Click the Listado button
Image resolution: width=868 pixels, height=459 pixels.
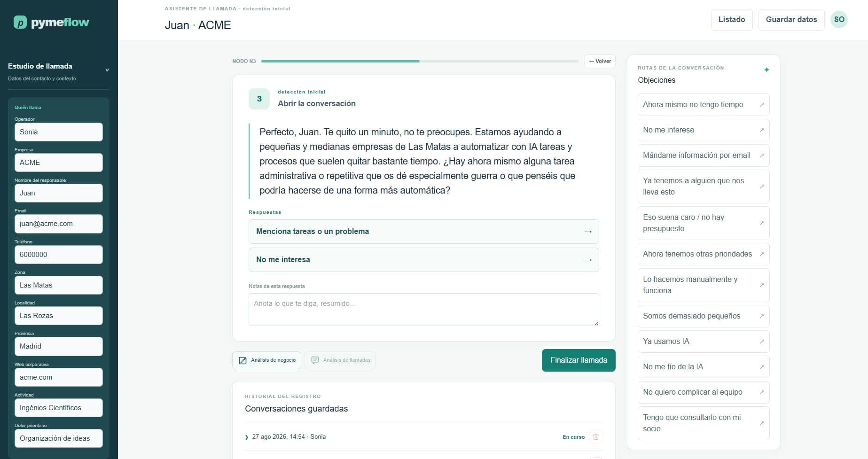(732, 20)
